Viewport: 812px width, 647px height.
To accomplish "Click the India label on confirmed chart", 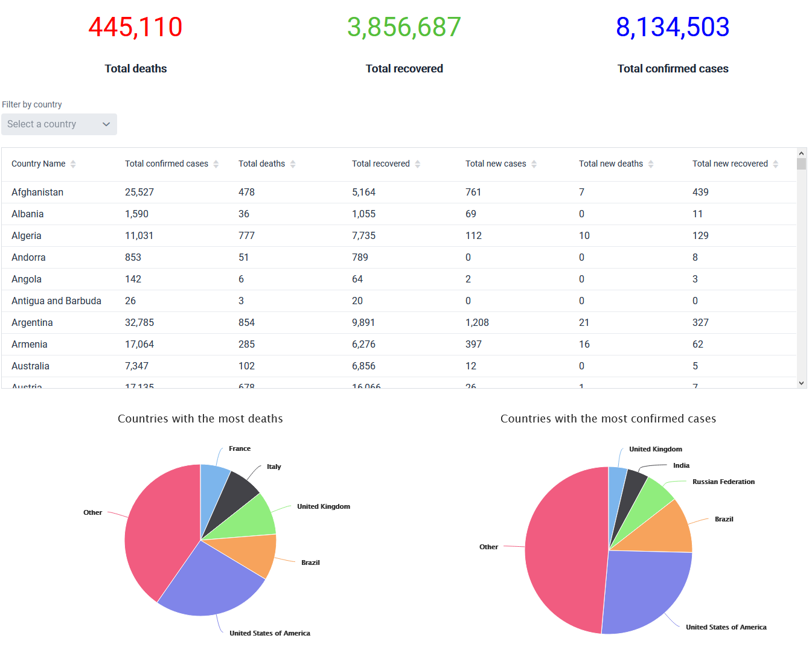I will point(681,465).
